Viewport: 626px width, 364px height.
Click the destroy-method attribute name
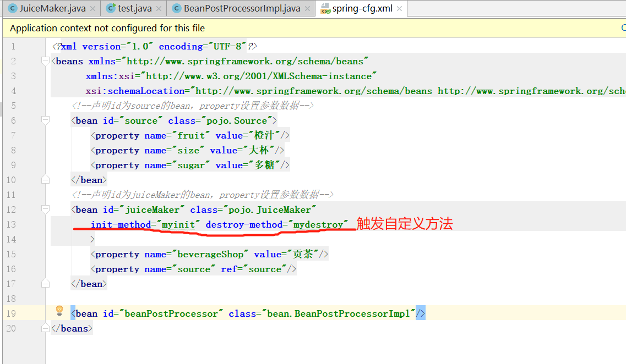point(244,224)
